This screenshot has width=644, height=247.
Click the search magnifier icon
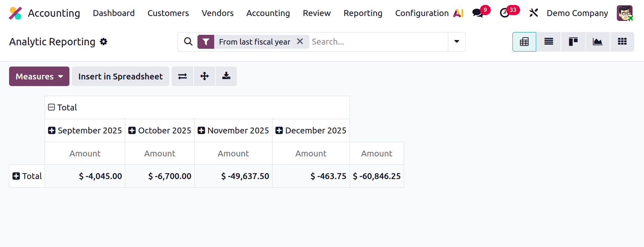(x=188, y=42)
